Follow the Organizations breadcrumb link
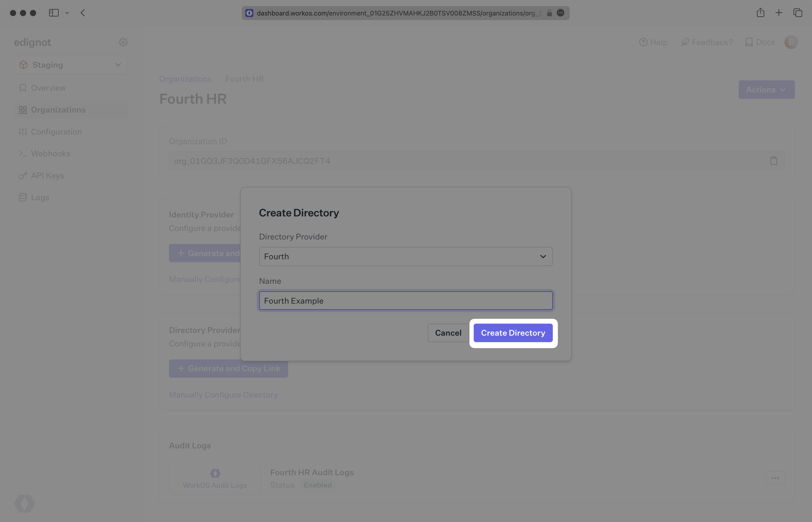 185,79
